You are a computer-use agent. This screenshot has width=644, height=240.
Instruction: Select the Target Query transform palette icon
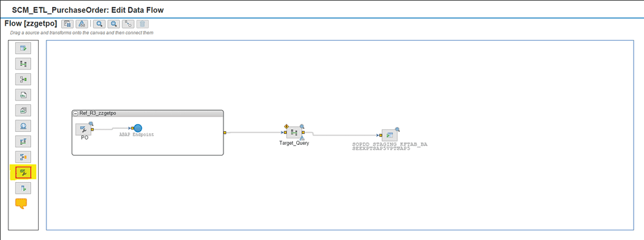point(23,142)
